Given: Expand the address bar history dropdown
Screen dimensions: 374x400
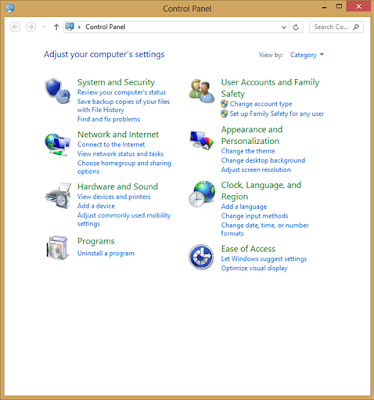Looking at the screenshot, I should (284, 27).
